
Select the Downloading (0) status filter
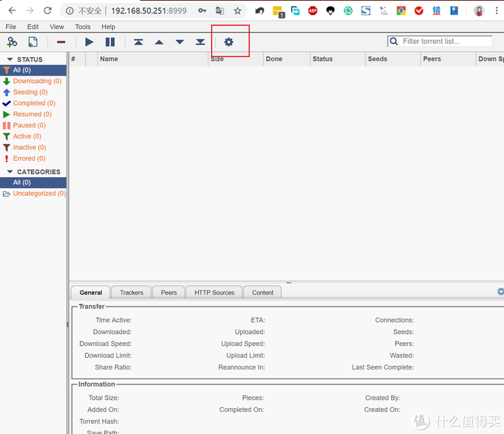pos(37,81)
